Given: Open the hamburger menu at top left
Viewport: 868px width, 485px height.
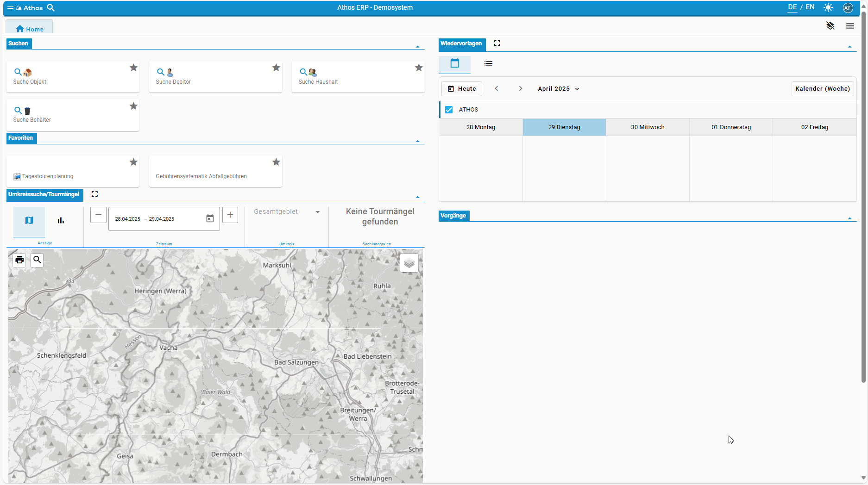Looking at the screenshot, I should (10, 8).
